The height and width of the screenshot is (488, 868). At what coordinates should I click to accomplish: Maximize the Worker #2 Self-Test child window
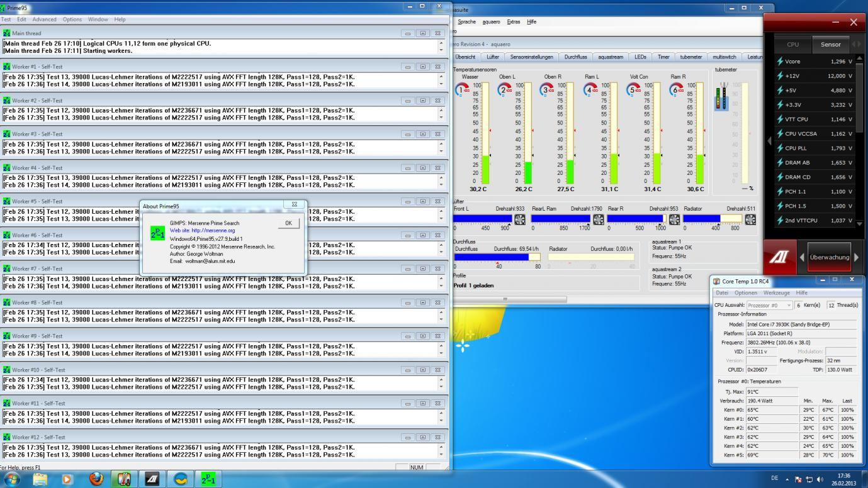423,101
